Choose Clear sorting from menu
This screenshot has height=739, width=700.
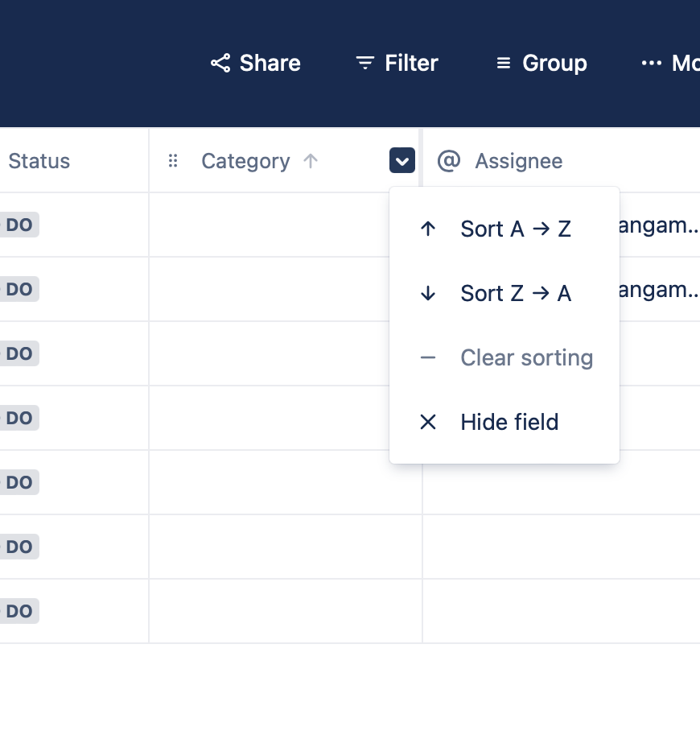point(526,358)
